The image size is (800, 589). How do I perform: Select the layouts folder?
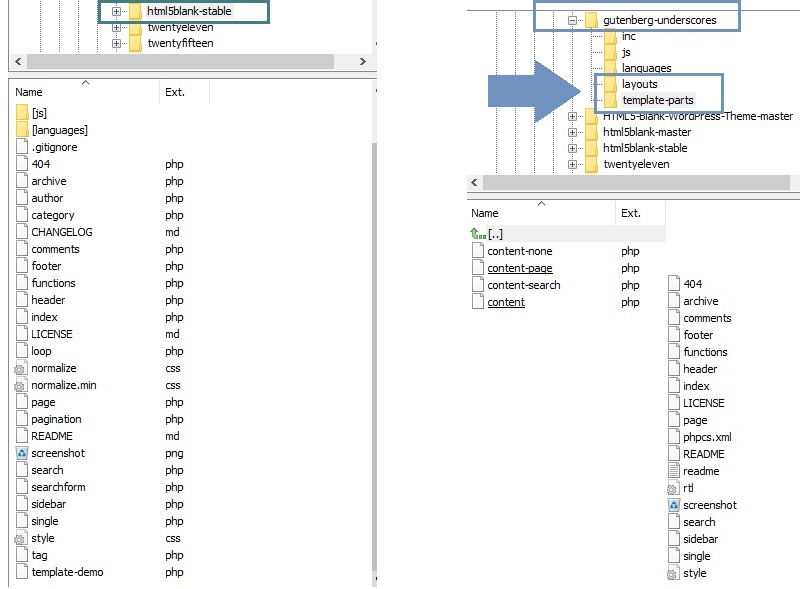(639, 84)
